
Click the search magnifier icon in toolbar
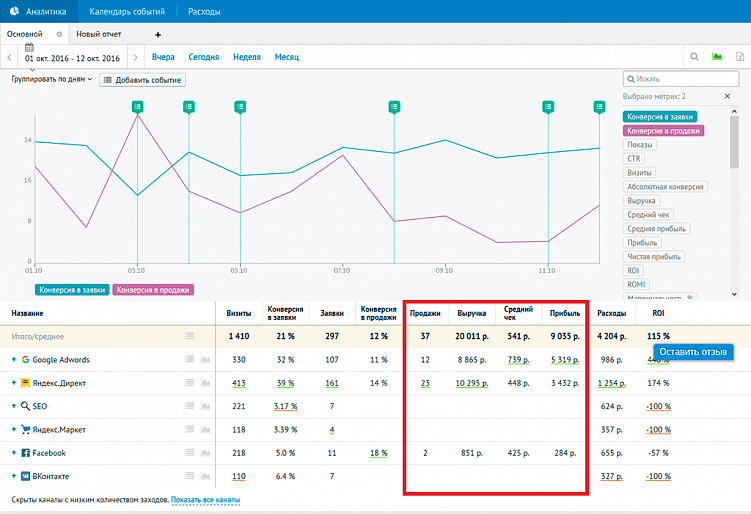click(x=695, y=57)
